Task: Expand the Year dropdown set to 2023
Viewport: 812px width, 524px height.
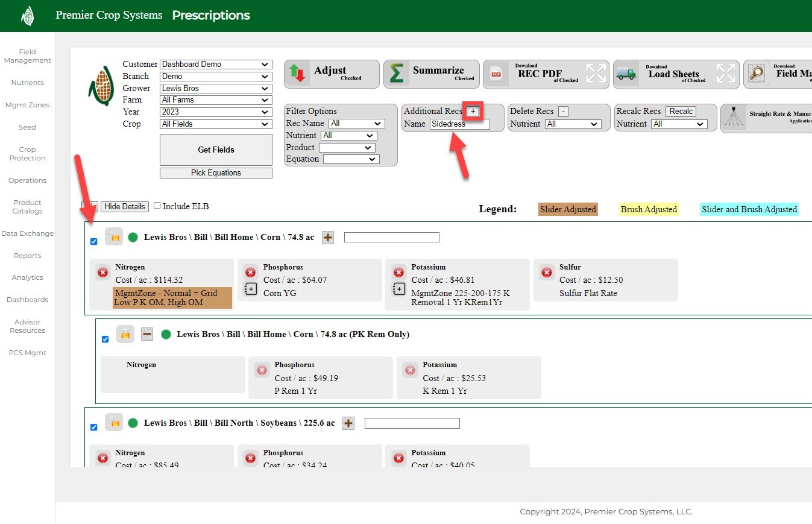Action: [215, 112]
